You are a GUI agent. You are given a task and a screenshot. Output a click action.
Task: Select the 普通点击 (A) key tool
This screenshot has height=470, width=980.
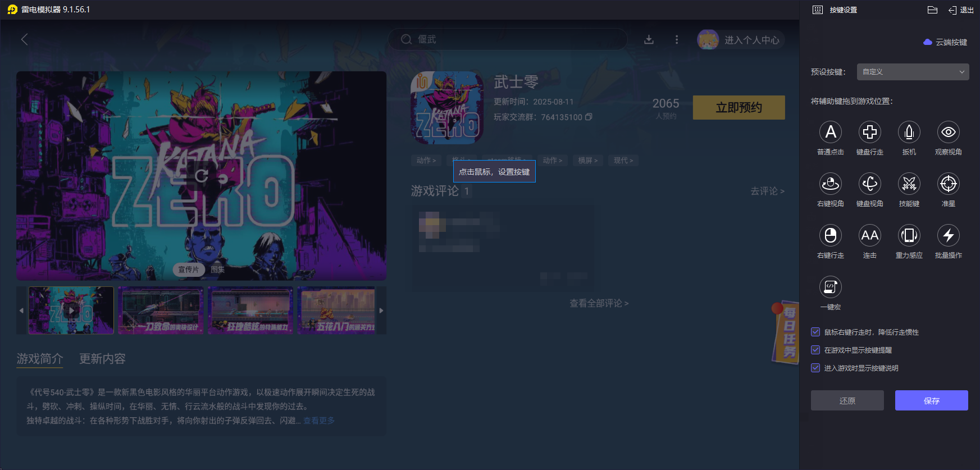coord(831,133)
